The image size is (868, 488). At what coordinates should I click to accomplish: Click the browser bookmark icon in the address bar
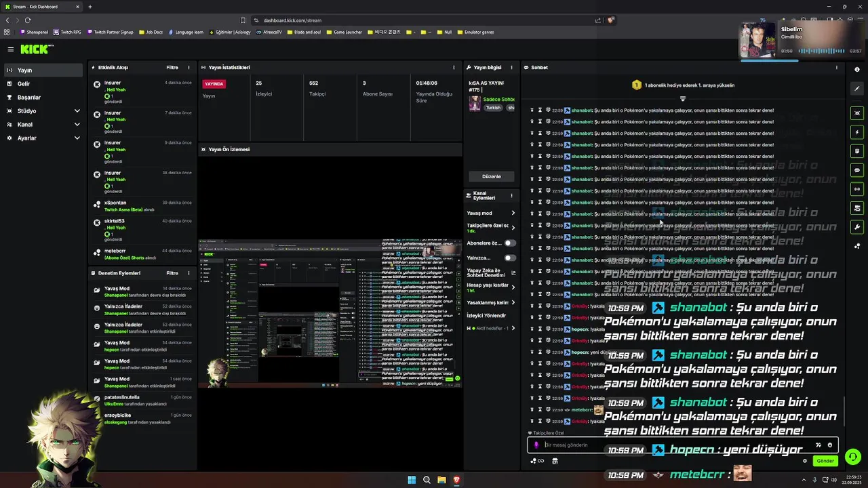click(243, 20)
